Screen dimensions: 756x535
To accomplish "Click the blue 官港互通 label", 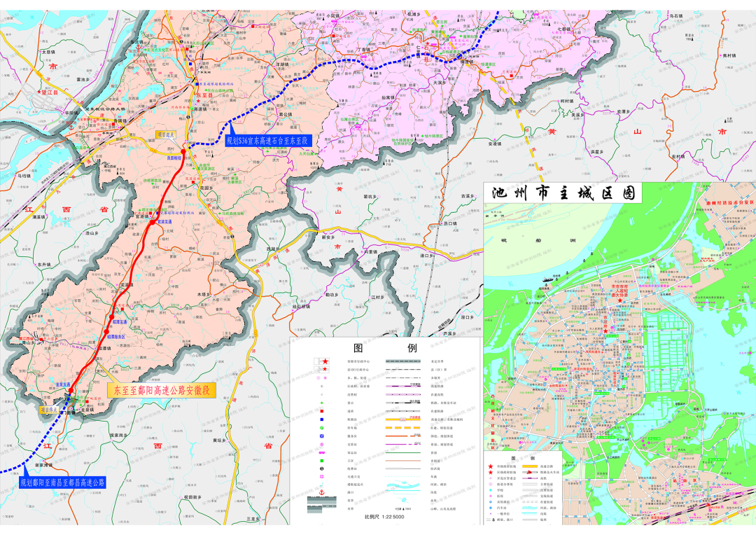I will coord(164,223).
